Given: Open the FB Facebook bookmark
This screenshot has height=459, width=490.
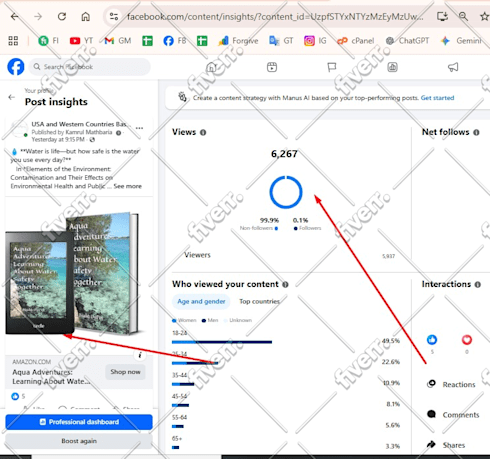Looking at the screenshot, I should pos(175,41).
